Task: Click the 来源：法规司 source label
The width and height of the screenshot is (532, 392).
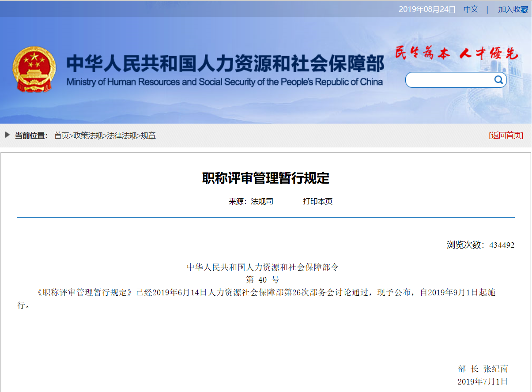Action: (x=251, y=201)
